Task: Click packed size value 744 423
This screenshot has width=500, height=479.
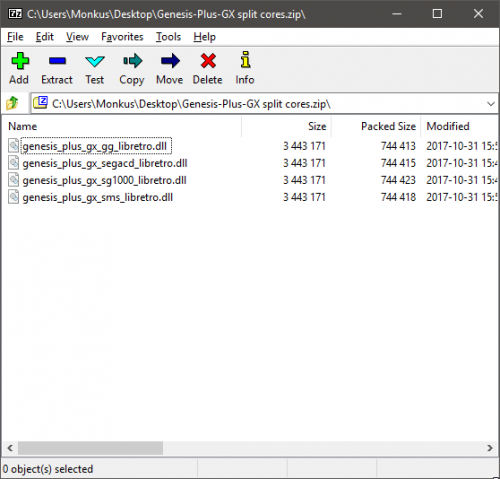Action: [398, 180]
